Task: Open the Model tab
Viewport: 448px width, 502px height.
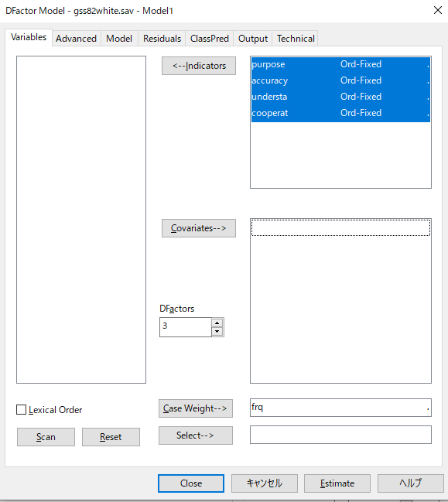Action: (119, 39)
